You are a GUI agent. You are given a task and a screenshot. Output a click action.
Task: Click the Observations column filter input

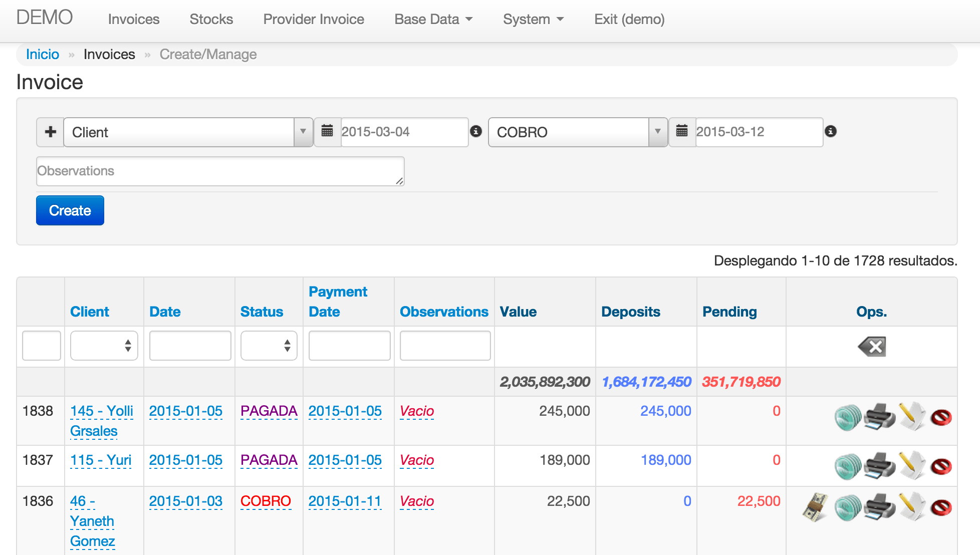445,346
